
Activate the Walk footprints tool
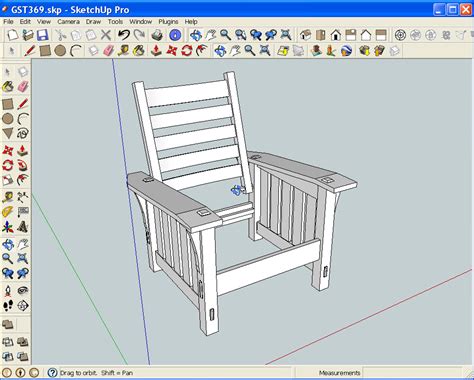(8, 305)
